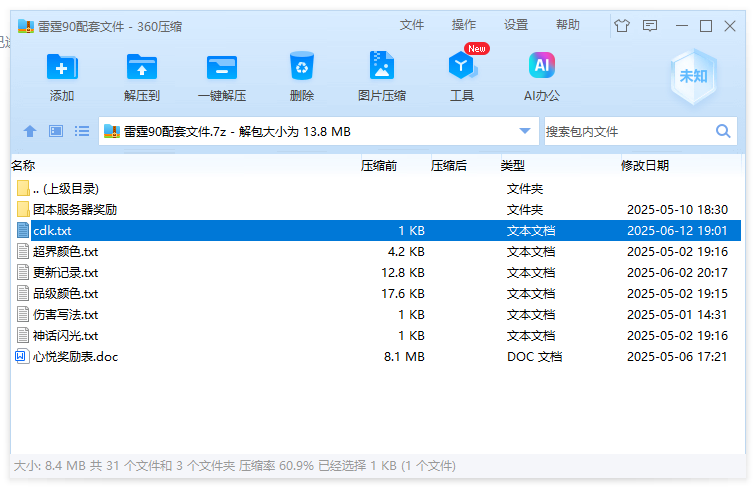Switch to the thumbnail view mode icon
Image resolution: width=756 pixels, height=488 pixels.
tap(56, 131)
